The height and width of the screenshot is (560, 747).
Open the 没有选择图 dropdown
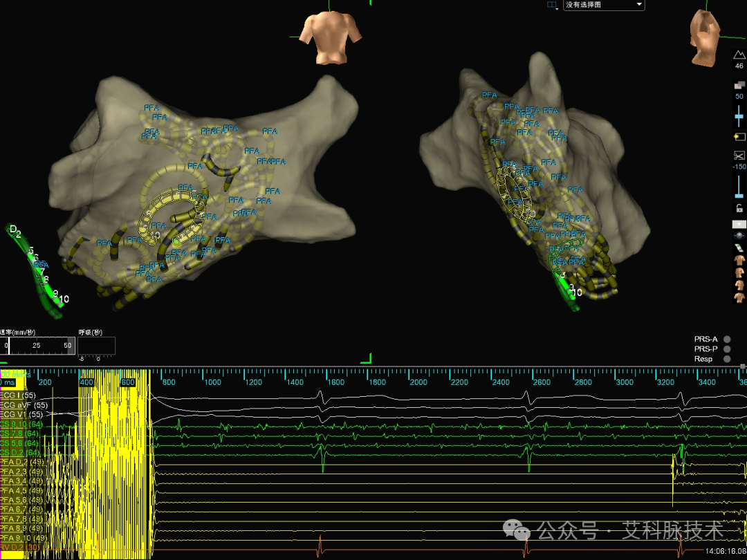[604, 5]
